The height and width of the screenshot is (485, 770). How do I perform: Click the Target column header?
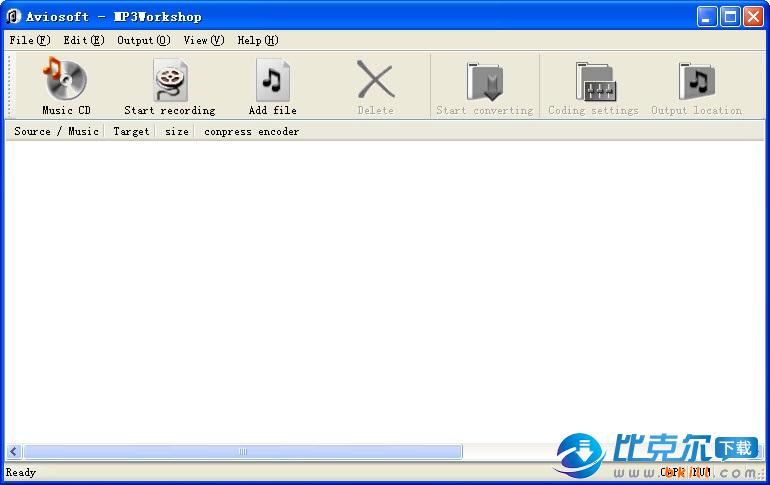(x=131, y=131)
